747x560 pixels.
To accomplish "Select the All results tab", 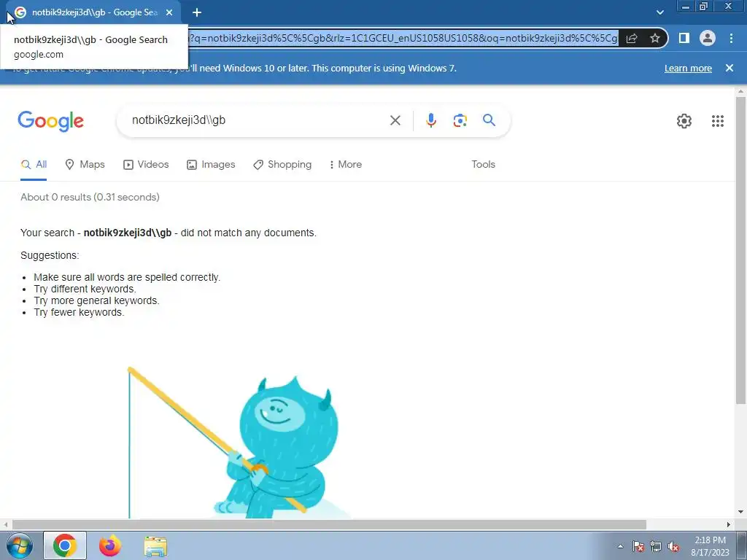I will (x=34, y=164).
